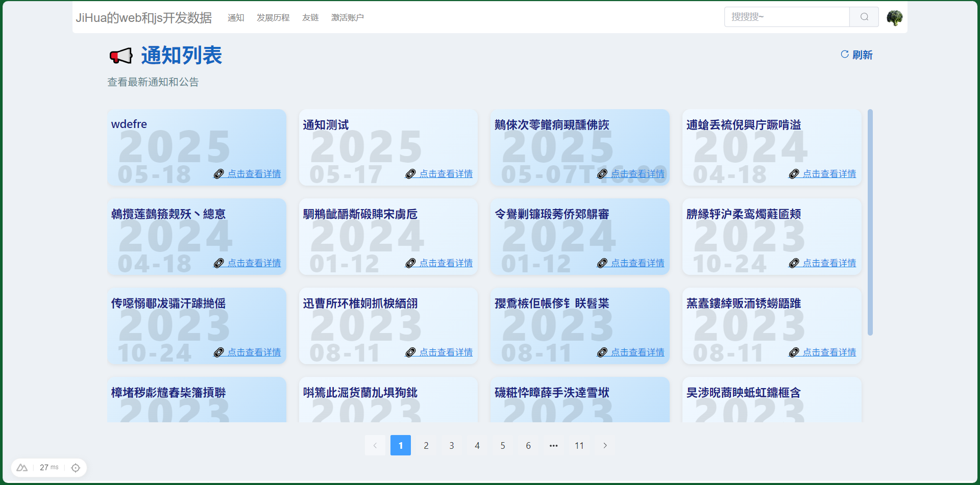Open the next pagination page with right chevron
Screen dimensions: 980x485
[x=605, y=445]
